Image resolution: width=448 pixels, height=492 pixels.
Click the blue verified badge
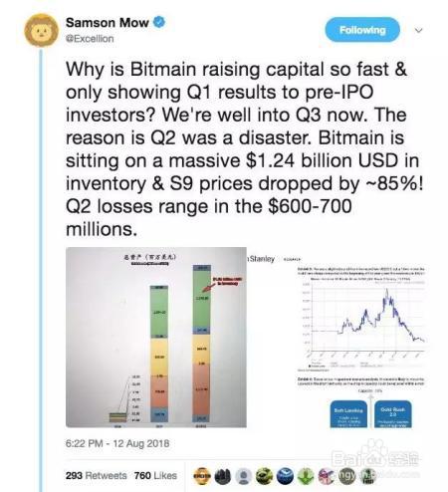pyautogui.click(x=159, y=23)
